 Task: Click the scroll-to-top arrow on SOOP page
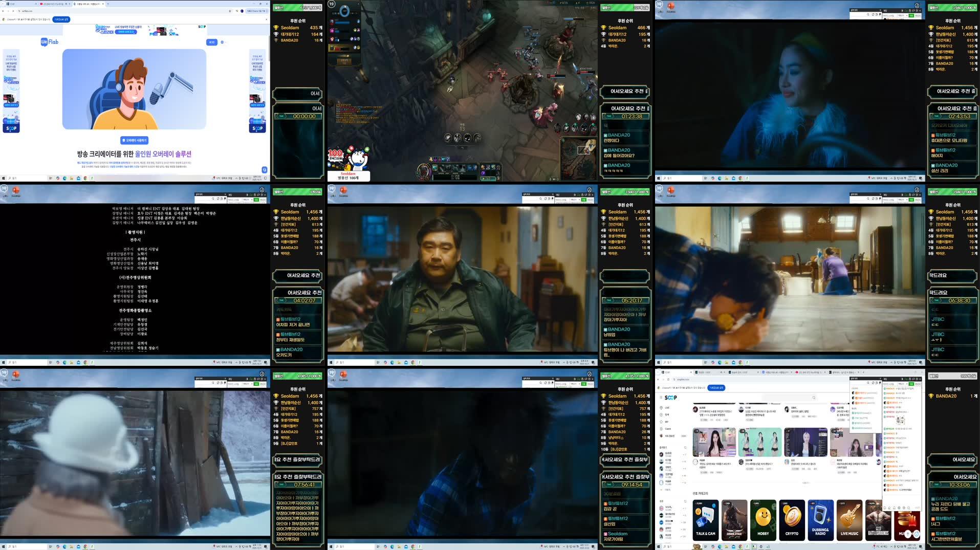coord(908,534)
